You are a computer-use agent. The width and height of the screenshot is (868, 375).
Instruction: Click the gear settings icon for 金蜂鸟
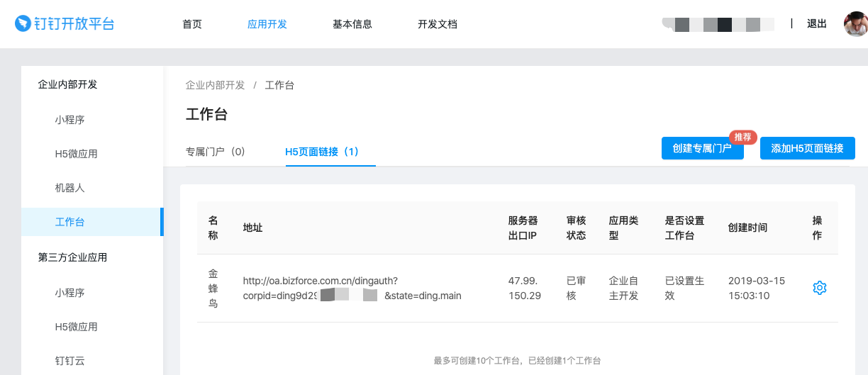[x=819, y=288]
